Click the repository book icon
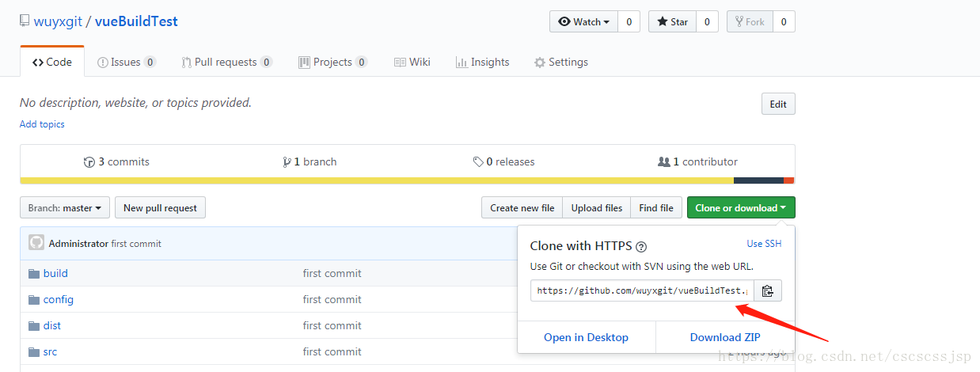The width and height of the screenshot is (980, 372). (x=25, y=21)
